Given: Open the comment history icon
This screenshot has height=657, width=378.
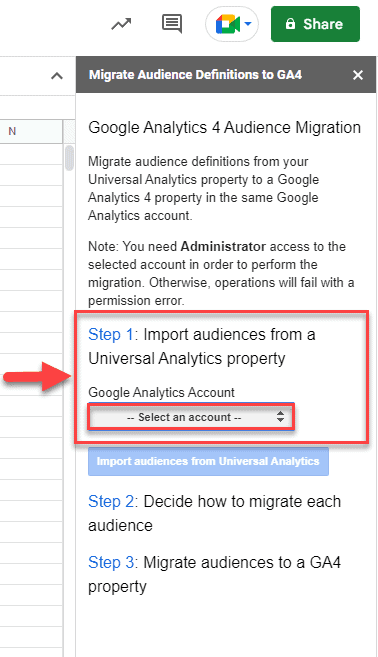Looking at the screenshot, I should tap(172, 24).
